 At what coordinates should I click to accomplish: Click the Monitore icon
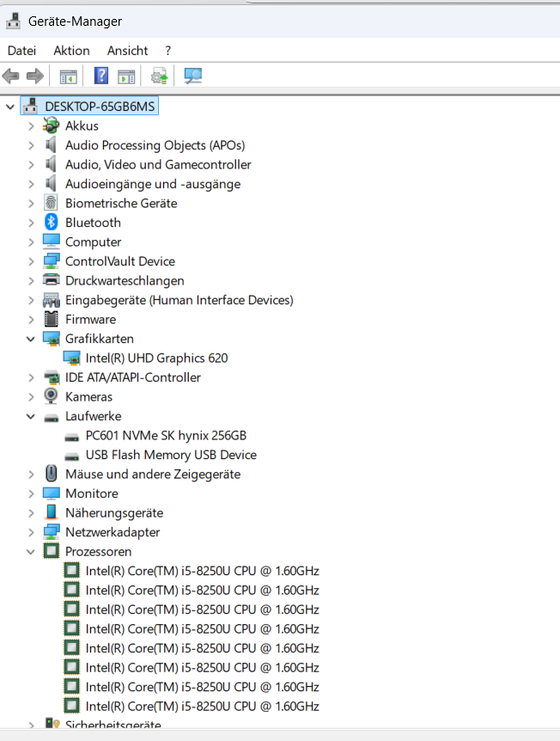coord(51,493)
